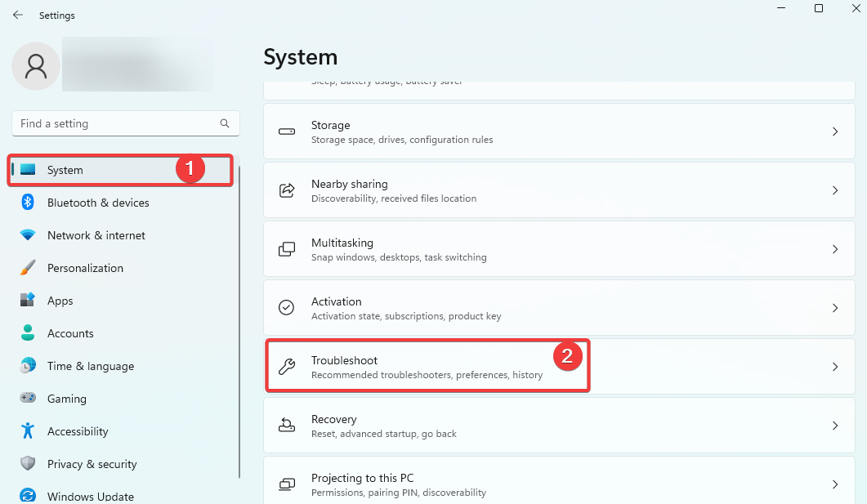Click the Recovery row chevron
The height and width of the screenshot is (504, 867).
pos(835,426)
